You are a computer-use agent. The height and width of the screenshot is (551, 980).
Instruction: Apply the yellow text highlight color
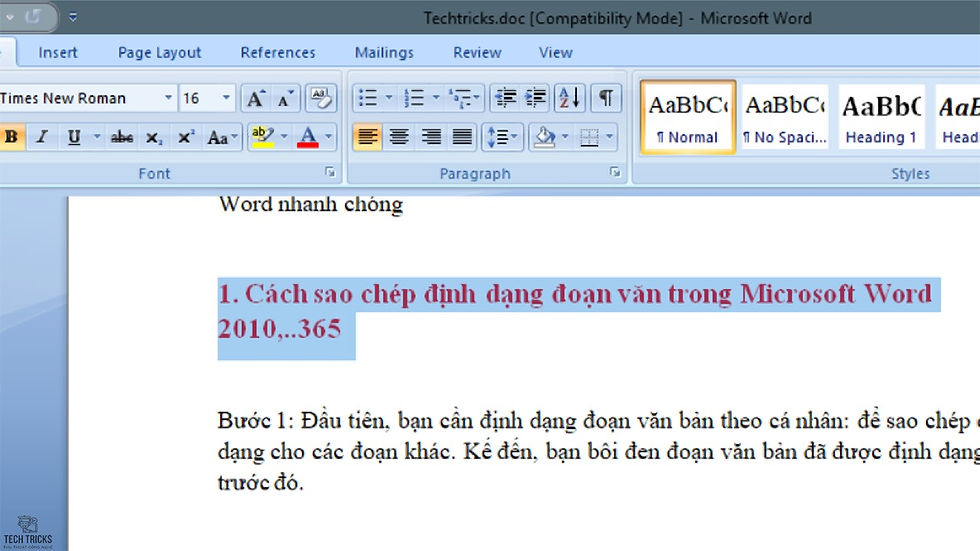[262, 137]
